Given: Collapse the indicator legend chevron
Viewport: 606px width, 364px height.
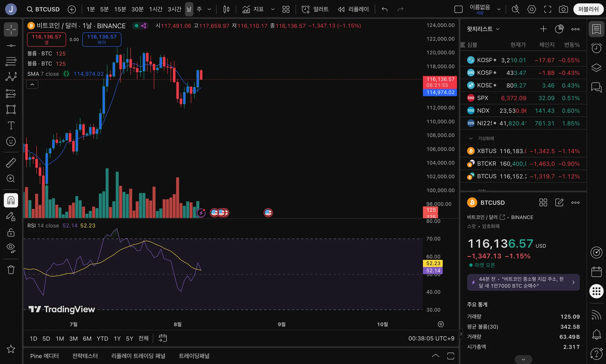Looking at the screenshot, I should (32, 84).
